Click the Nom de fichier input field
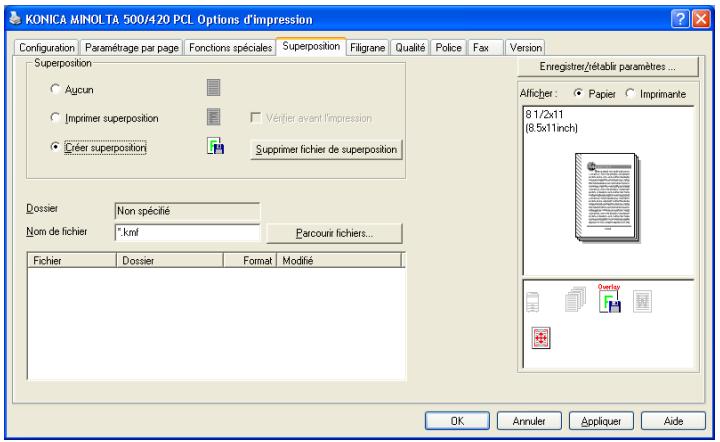 tap(187, 232)
